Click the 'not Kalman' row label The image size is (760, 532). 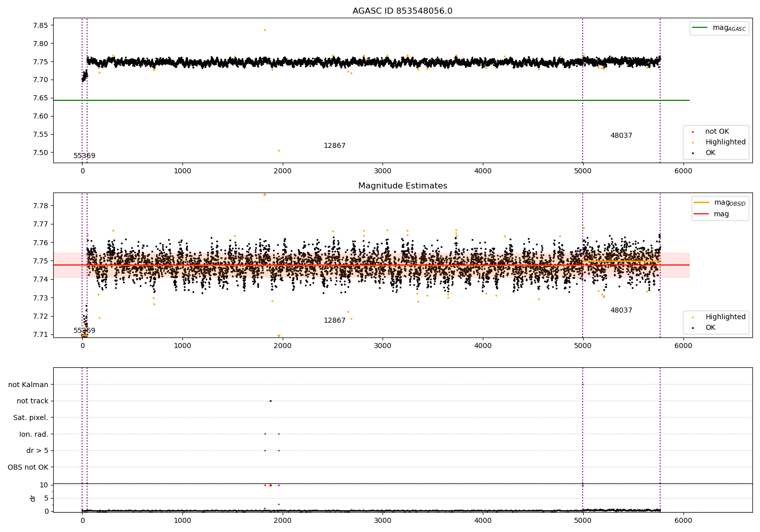tap(28, 385)
